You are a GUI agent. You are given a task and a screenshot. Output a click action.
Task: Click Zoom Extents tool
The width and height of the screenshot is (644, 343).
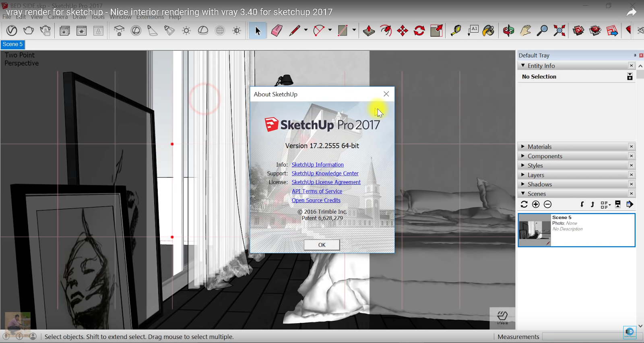click(559, 31)
